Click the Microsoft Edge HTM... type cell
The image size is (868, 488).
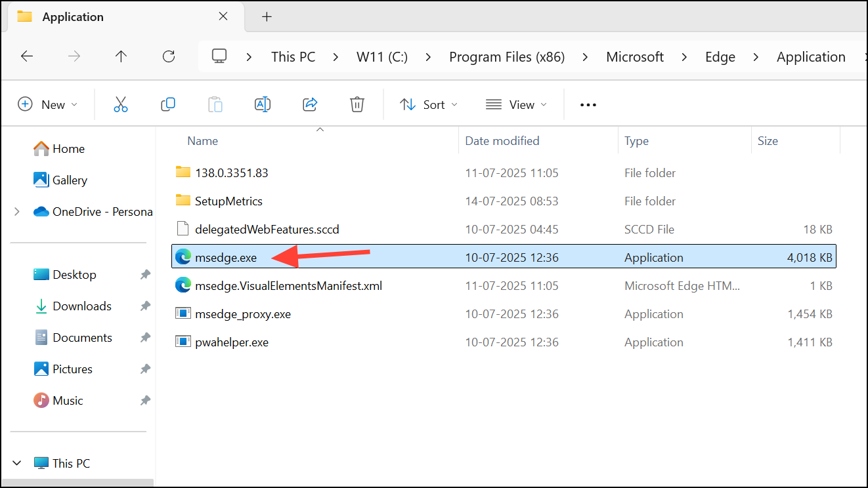point(682,286)
